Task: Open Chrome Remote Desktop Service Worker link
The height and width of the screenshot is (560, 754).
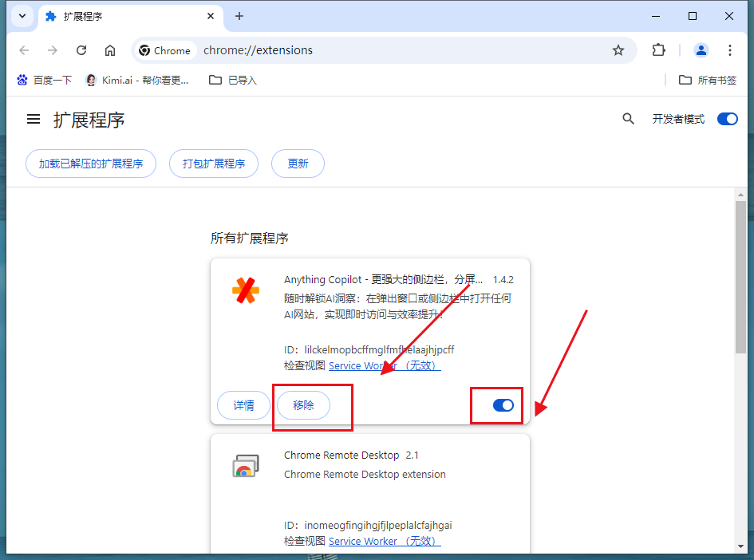Action: 385,541
